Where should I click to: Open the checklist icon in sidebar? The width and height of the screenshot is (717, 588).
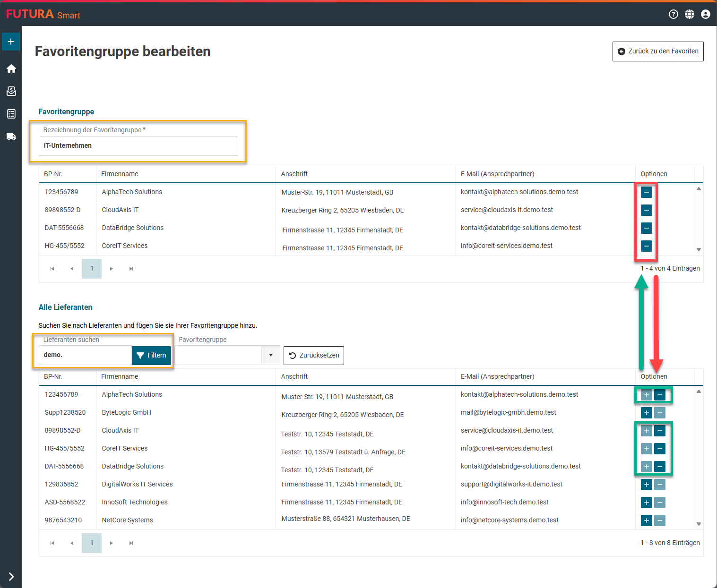coord(11,114)
